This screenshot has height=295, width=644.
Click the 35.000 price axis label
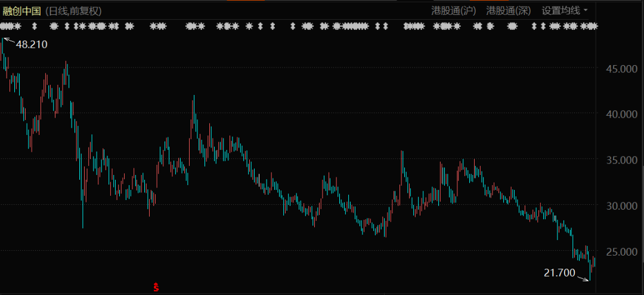pos(622,159)
